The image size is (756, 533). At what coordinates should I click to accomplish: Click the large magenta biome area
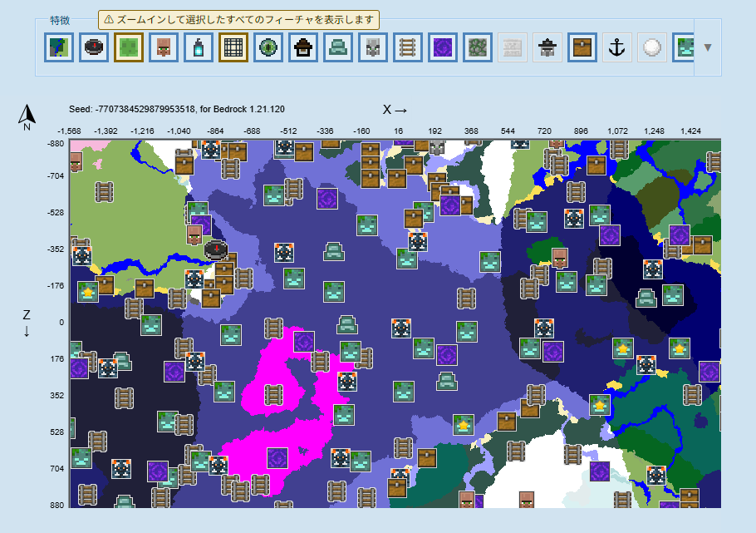(282, 391)
